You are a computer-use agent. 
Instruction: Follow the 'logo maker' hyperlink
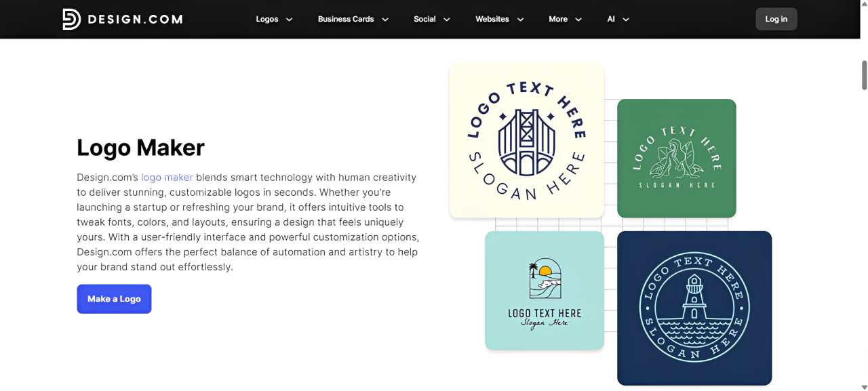pyautogui.click(x=167, y=178)
